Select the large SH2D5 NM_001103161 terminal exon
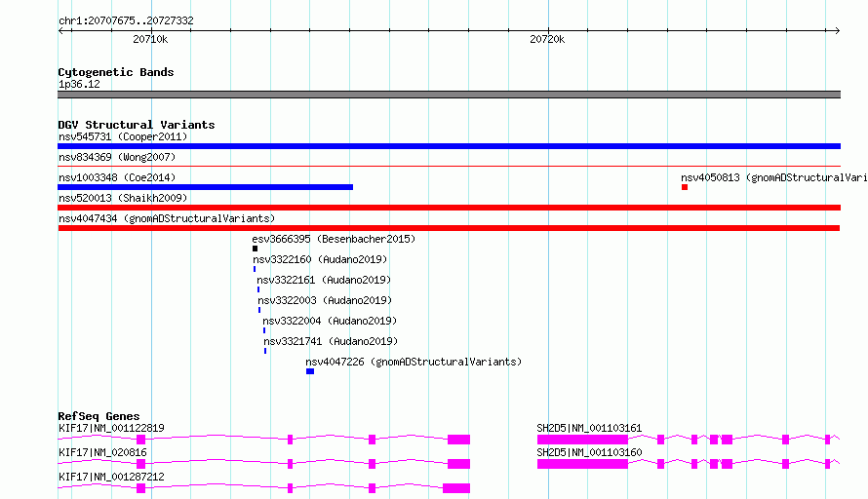The height and width of the screenshot is (499, 868). (582, 440)
